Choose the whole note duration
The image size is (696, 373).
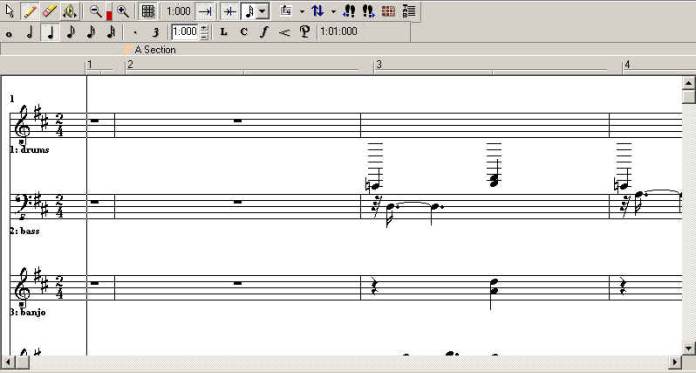pos(9,33)
